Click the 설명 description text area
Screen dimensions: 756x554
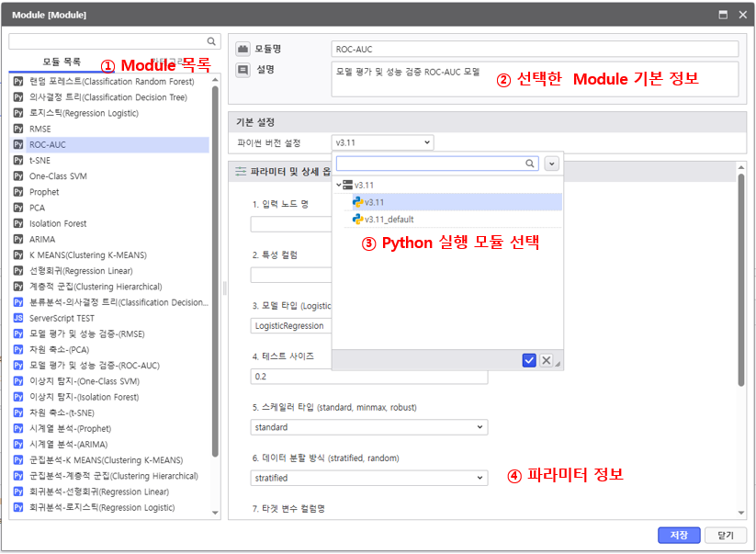(535, 79)
